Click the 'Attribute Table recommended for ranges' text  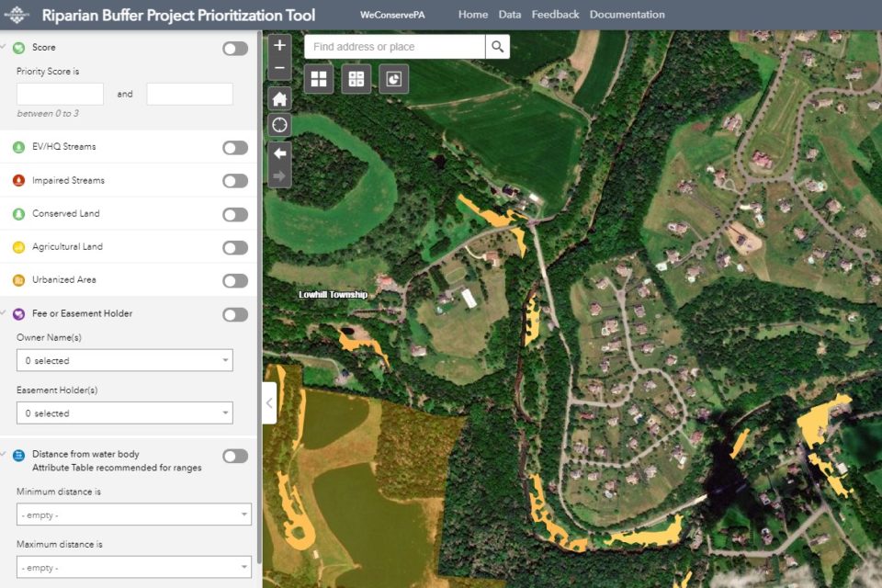pyautogui.click(x=117, y=468)
